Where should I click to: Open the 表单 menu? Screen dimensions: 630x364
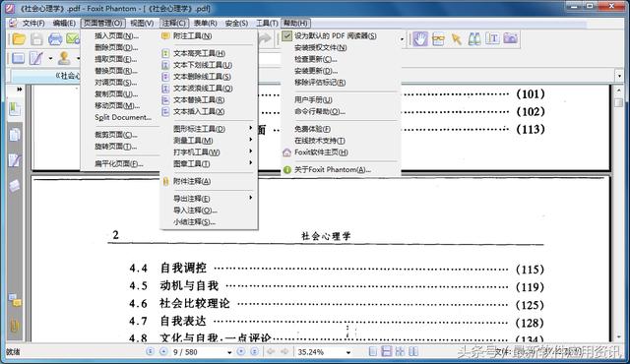206,24
